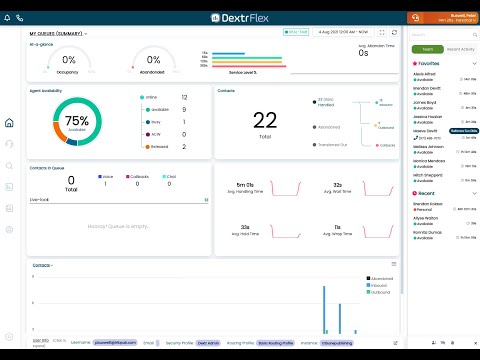Open the date range picker
Viewport: 480px width, 360px height.
pos(343,32)
